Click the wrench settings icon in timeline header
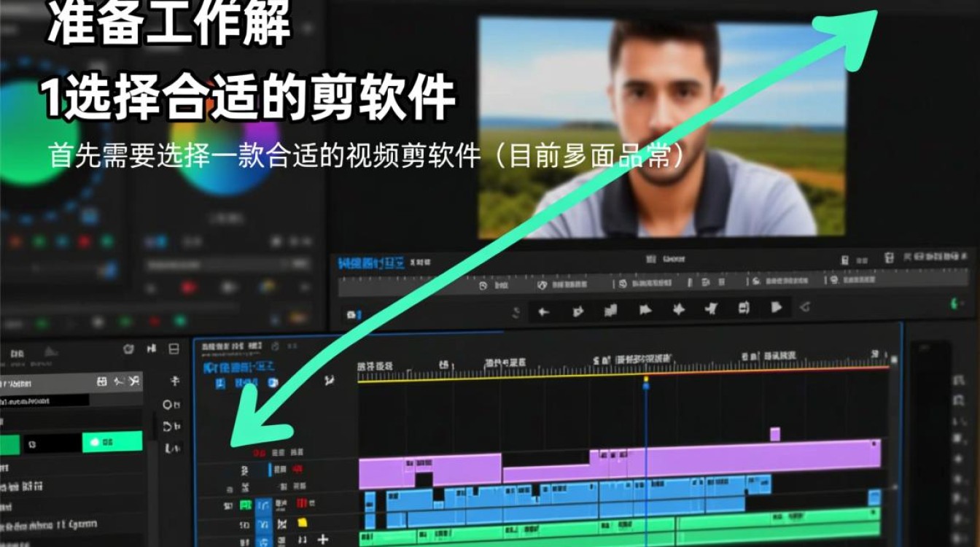The height and width of the screenshot is (547, 980). (329, 379)
